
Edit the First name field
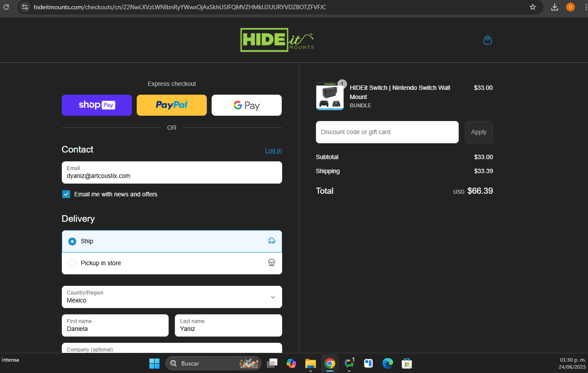115,325
